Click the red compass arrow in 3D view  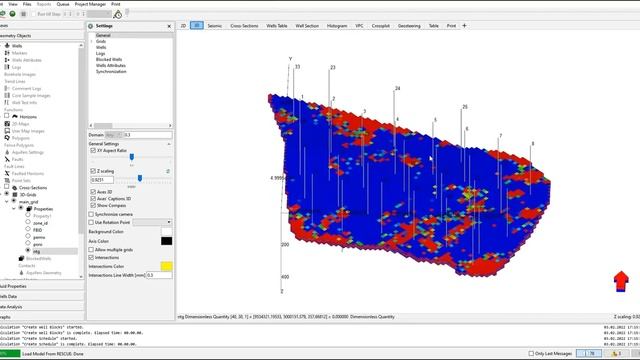621,281
